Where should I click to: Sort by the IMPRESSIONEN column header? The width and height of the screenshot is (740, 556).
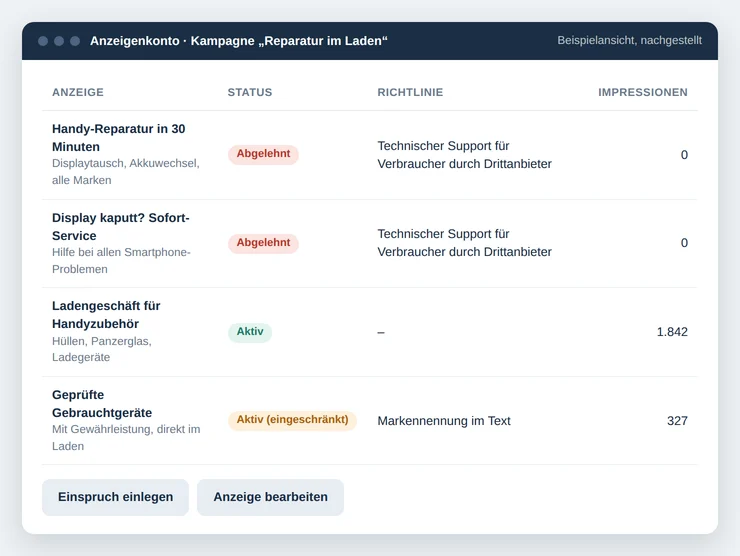[x=643, y=93]
